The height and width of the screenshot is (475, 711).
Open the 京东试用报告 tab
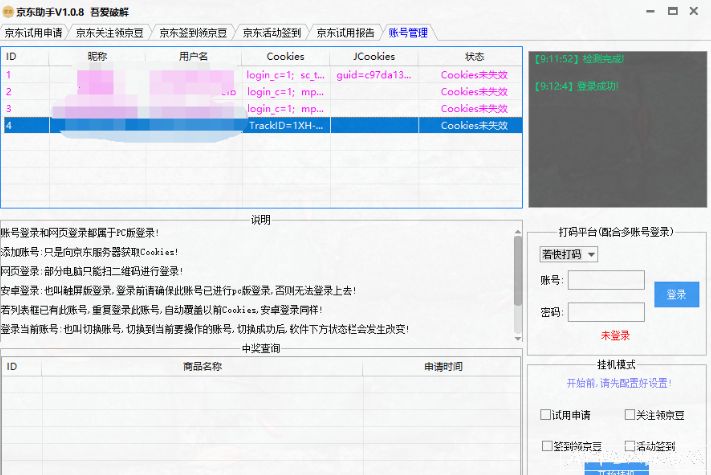tap(346, 33)
